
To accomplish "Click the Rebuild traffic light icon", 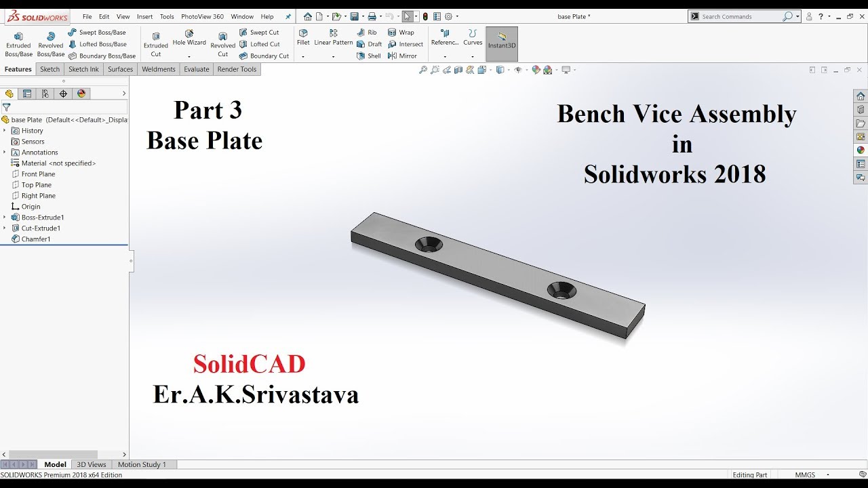I will pyautogui.click(x=425, y=16).
